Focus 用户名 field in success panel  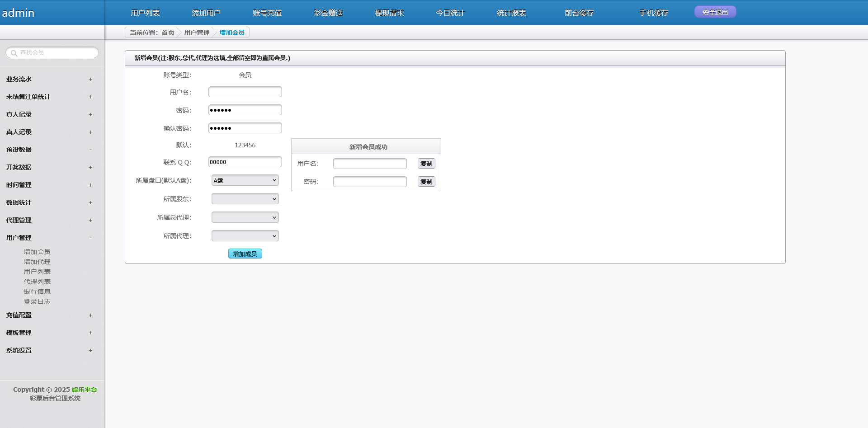pos(370,164)
